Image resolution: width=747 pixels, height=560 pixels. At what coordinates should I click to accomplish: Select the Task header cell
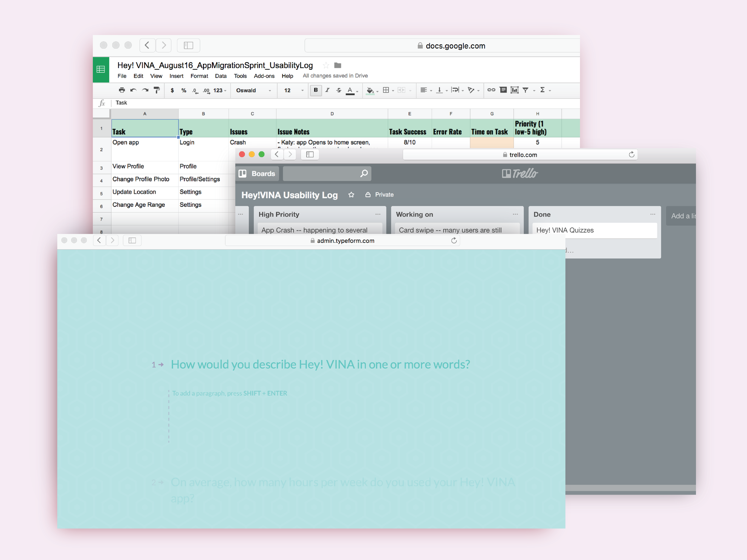[145, 128]
